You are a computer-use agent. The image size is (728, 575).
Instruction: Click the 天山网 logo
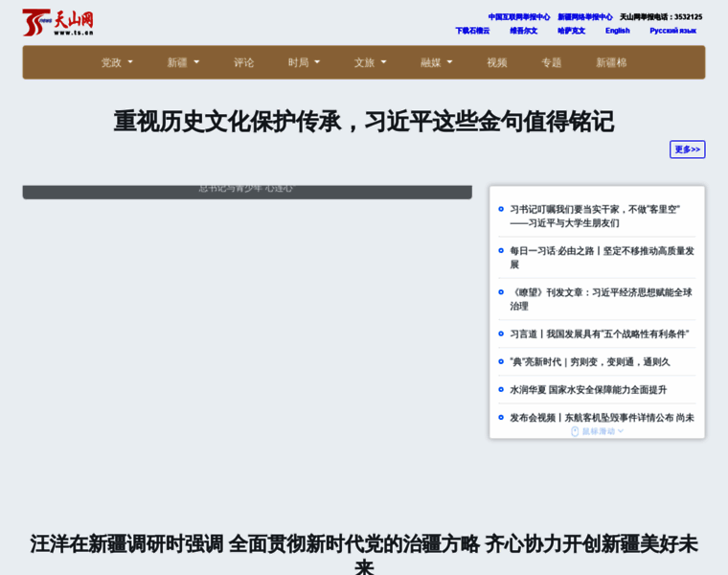(57, 22)
